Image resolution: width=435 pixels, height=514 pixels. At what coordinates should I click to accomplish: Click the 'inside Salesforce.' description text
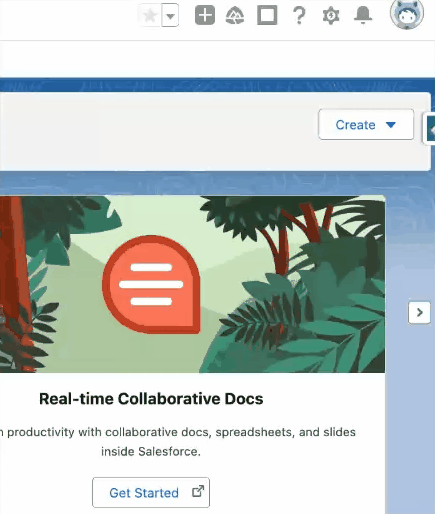tap(151, 451)
